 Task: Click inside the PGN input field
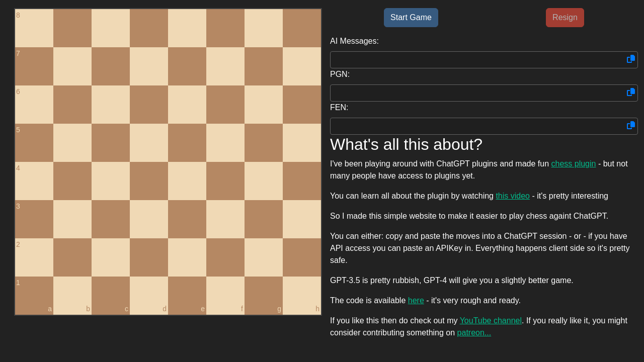(473, 93)
